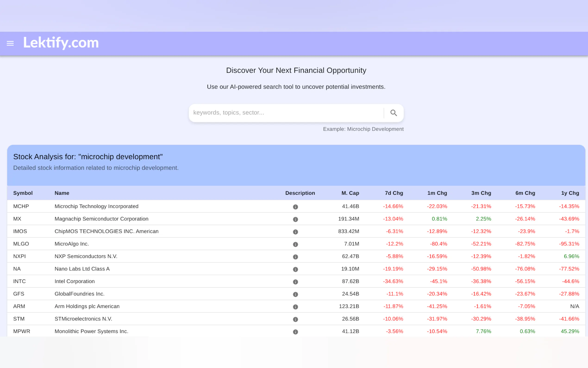Click the search magnifier icon

394,113
